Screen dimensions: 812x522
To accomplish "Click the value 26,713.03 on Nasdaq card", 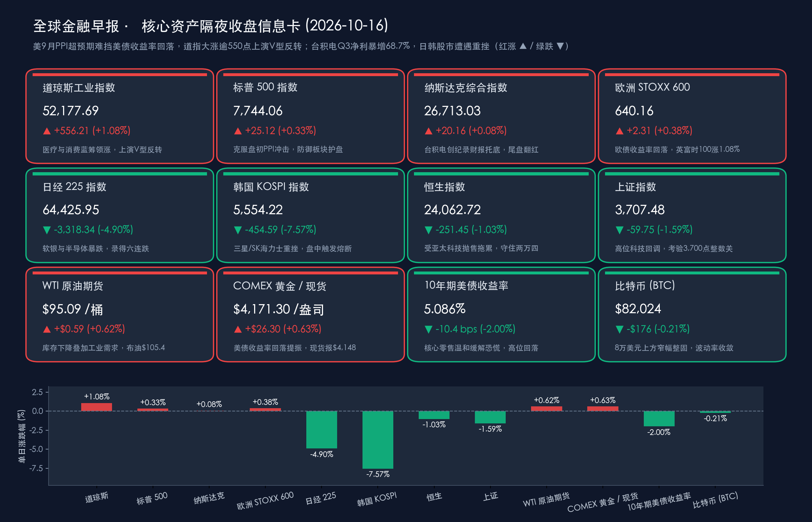I will click(x=452, y=111).
